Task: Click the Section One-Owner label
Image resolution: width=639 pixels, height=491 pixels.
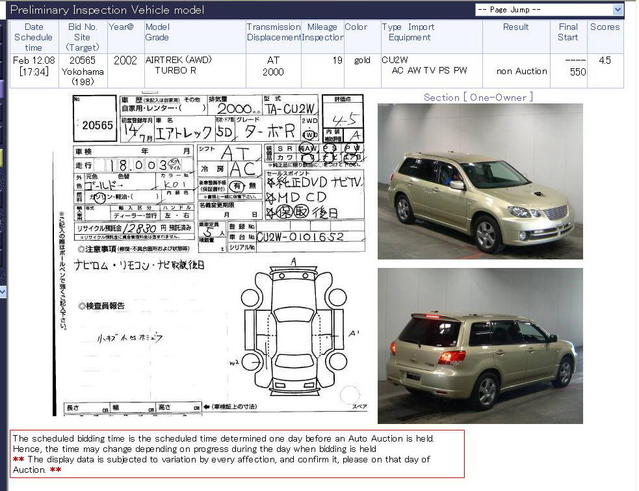Action: tap(478, 97)
